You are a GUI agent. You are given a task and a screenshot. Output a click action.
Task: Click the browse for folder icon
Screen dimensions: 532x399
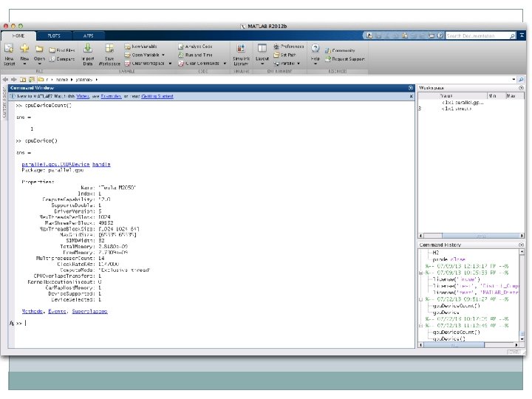pos(32,79)
